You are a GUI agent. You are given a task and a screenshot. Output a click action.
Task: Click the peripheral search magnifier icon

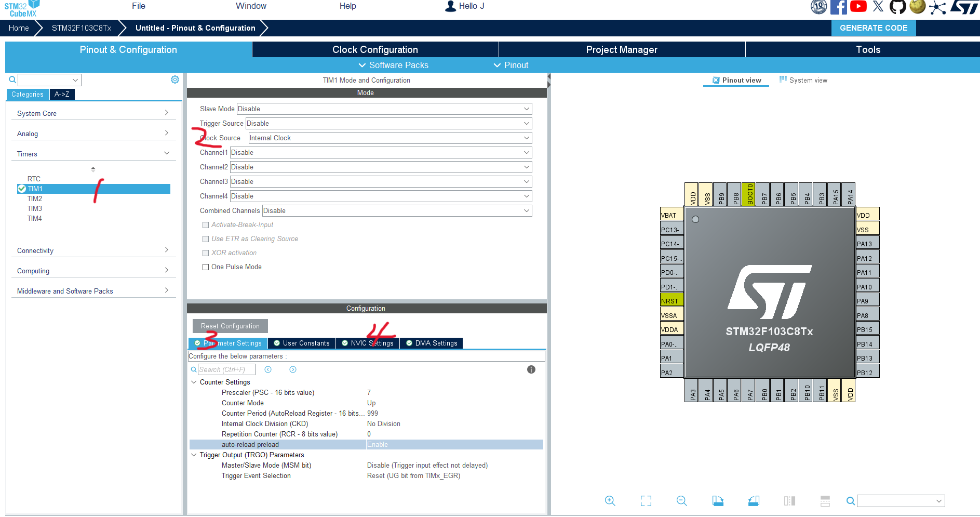(12, 79)
